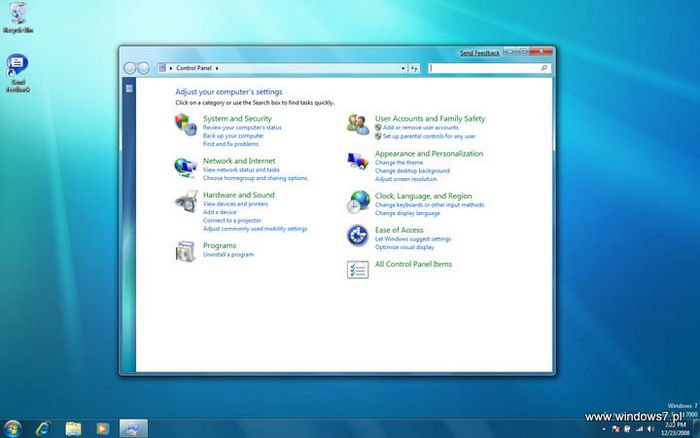Click View network status and tasks

(x=241, y=170)
